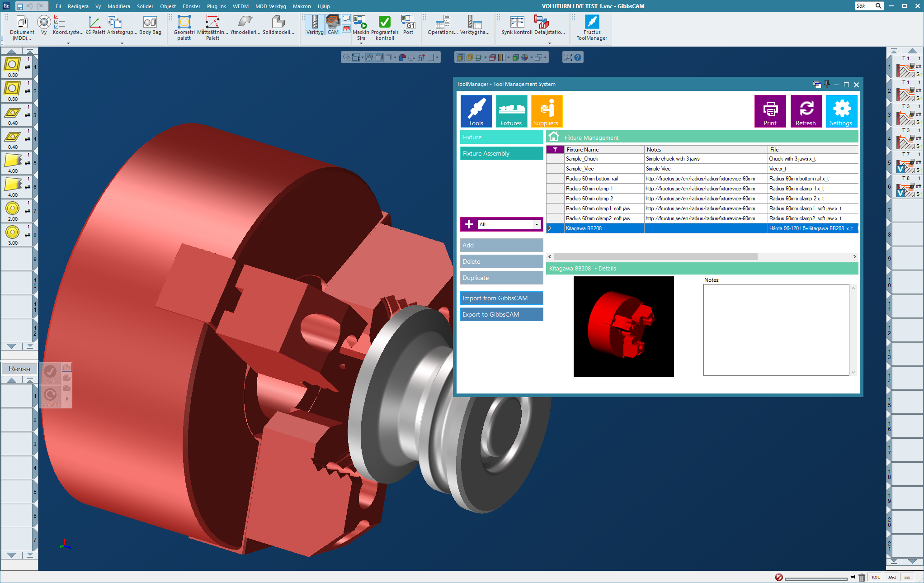Open the Koord.system list icon
Screen dimensions: 924x583
(x=68, y=25)
